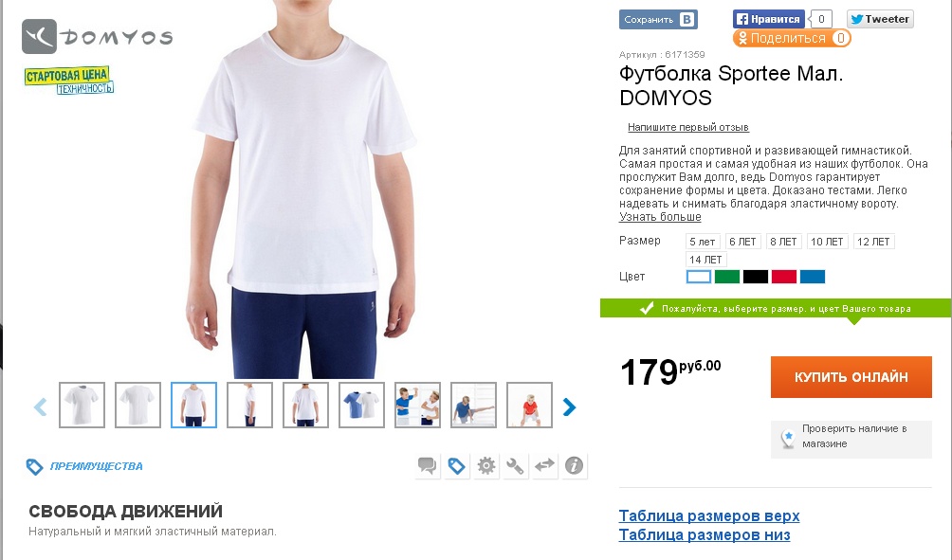Image resolution: width=952 pixels, height=560 pixels.
Task: Expand description via Узнать больше
Action: (x=660, y=217)
